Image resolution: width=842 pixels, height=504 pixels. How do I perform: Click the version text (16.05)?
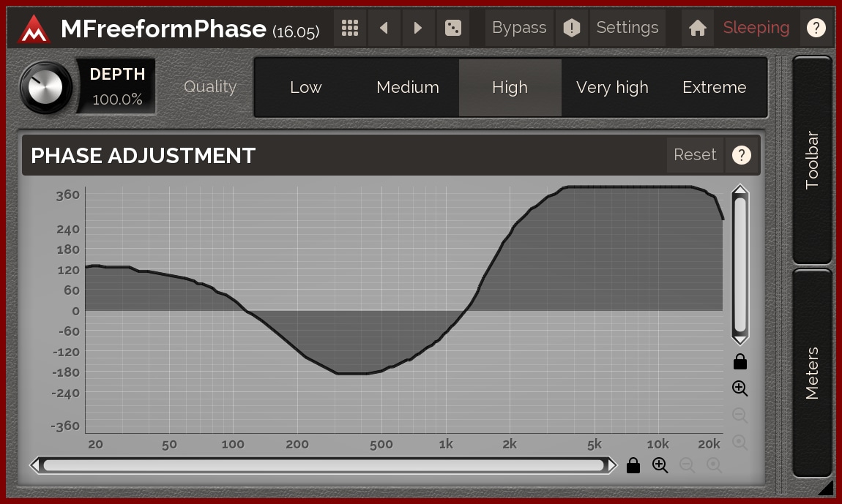tap(296, 31)
